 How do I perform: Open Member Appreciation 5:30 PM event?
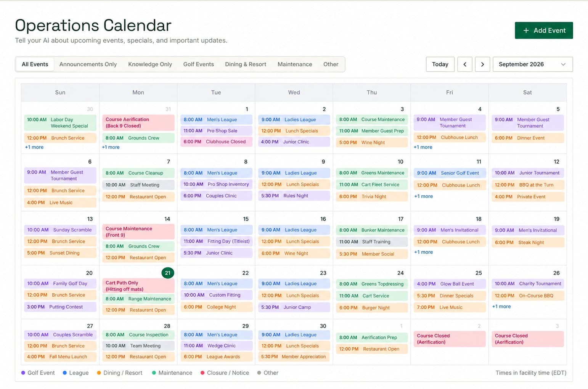point(294,357)
